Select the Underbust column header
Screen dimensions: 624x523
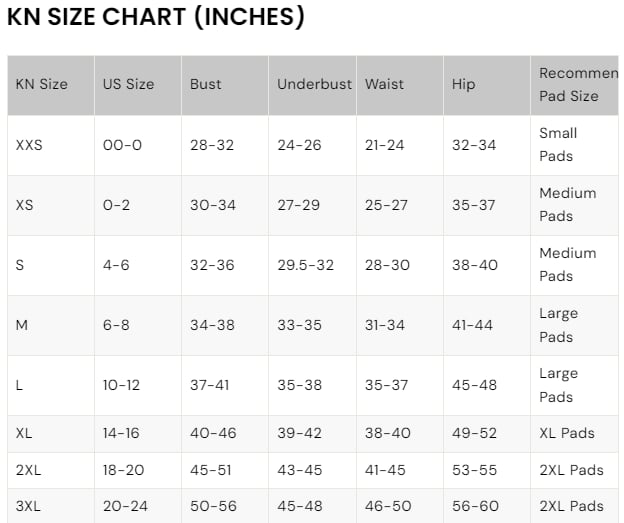tap(312, 85)
